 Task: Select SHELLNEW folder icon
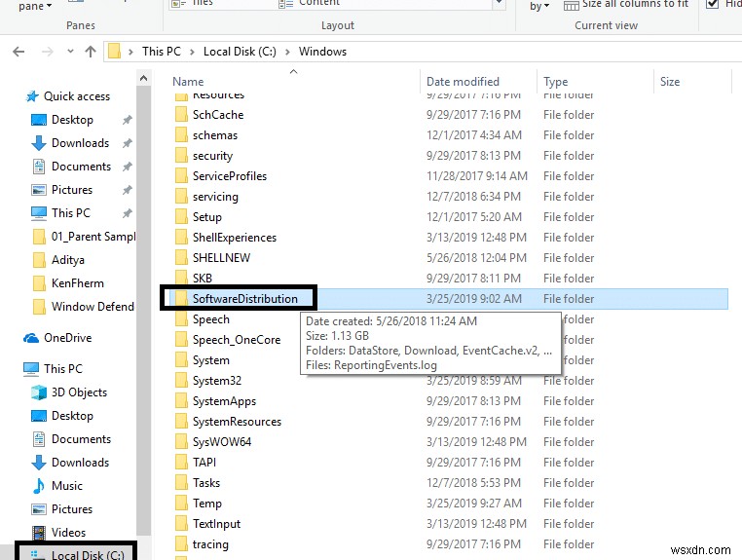pos(181,257)
